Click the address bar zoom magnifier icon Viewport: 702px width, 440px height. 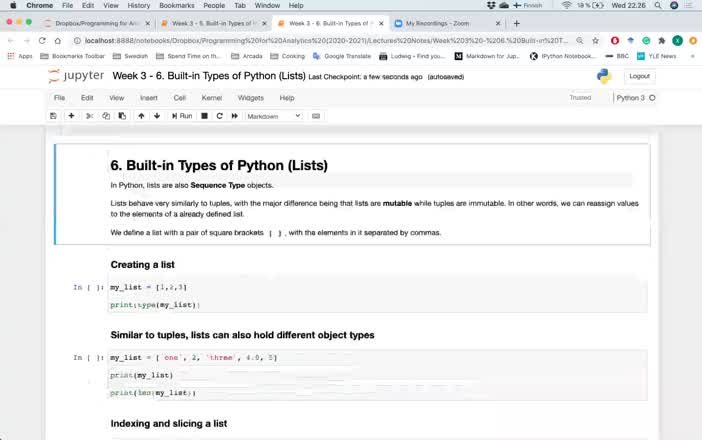tap(580, 41)
